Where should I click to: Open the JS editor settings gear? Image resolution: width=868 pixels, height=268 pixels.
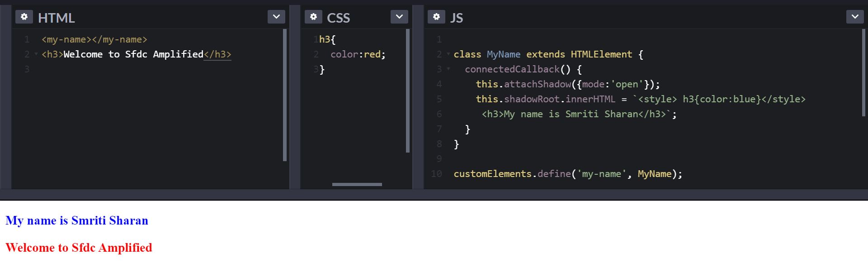pos(436,17)
